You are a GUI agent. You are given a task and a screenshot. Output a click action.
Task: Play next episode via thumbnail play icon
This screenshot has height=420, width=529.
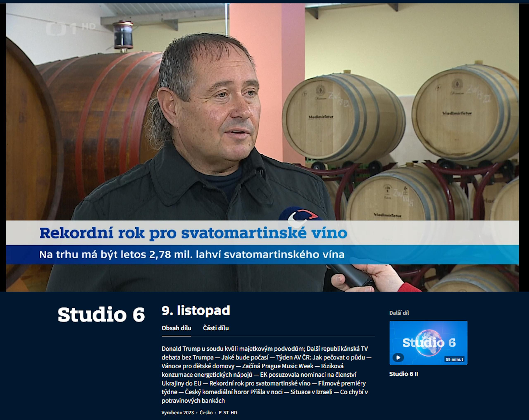point(398,357)
